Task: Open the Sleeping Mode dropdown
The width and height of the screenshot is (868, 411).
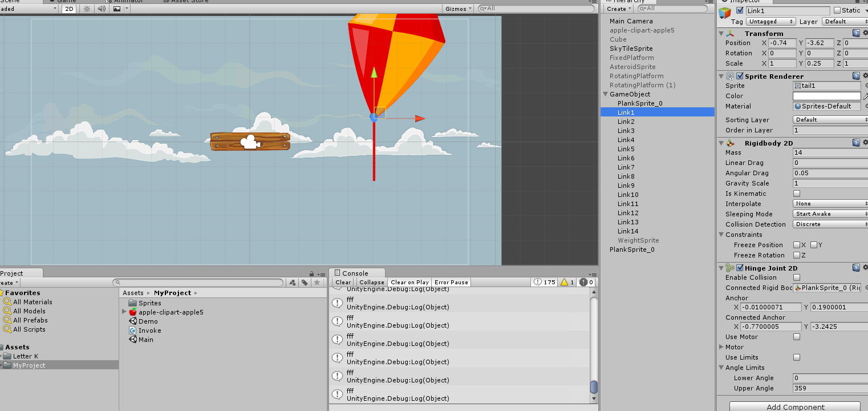Action: 830,214
